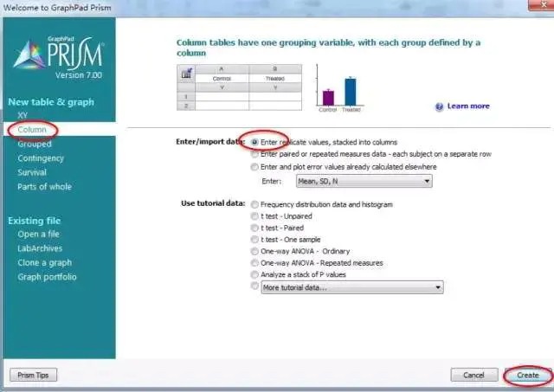This screenshot has height=392, width=554.
Task: Click the Create button
Action: 528,375
